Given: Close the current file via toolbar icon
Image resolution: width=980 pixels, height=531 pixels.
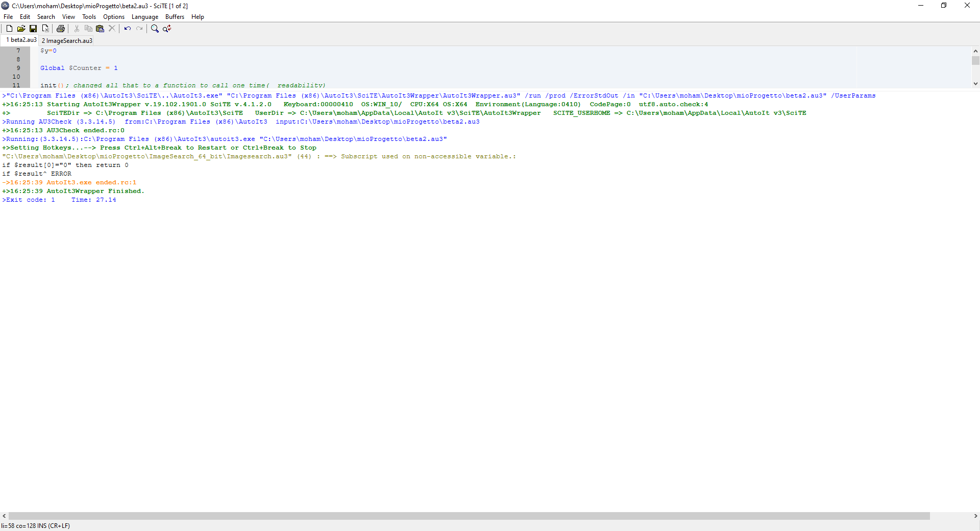Looking at the screenshot, I should (45, 29).
